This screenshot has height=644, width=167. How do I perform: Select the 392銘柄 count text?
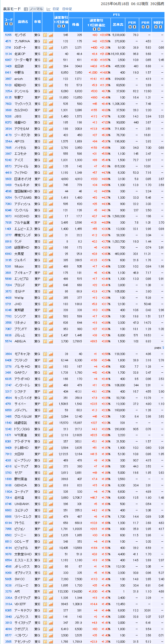click(x=157, y=3)
